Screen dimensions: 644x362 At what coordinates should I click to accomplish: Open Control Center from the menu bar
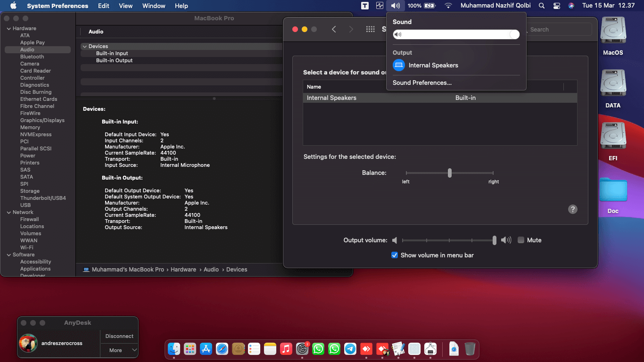557,6
